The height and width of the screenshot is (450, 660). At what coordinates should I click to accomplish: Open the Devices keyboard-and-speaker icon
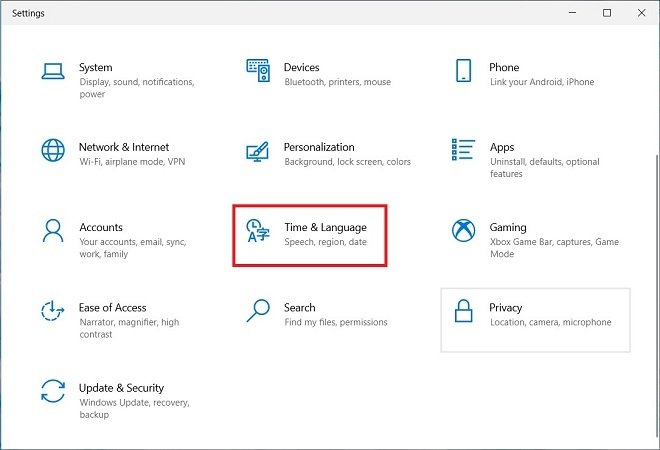click(x=258, y=70)
